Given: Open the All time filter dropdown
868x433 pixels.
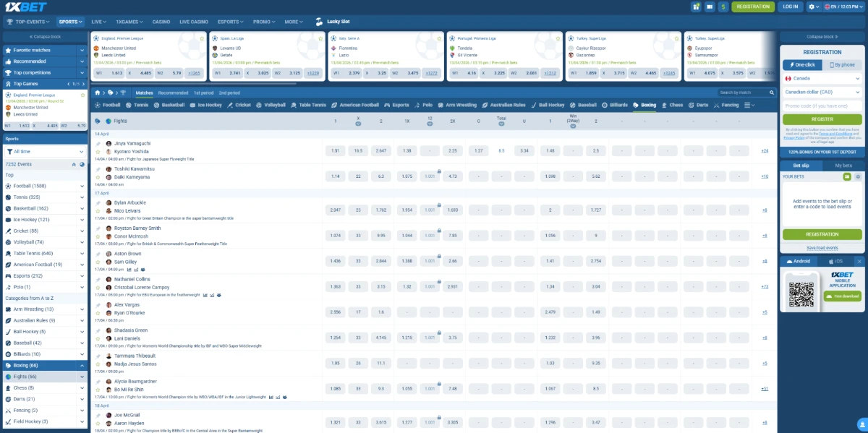Looking at the screenshot, I should 45,152.
